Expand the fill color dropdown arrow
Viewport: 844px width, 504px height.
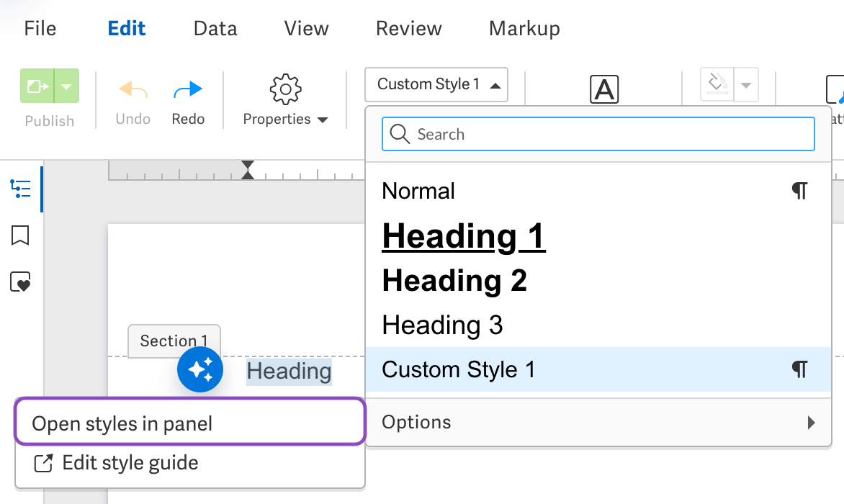pyautogui.click(x=745, y=84)
